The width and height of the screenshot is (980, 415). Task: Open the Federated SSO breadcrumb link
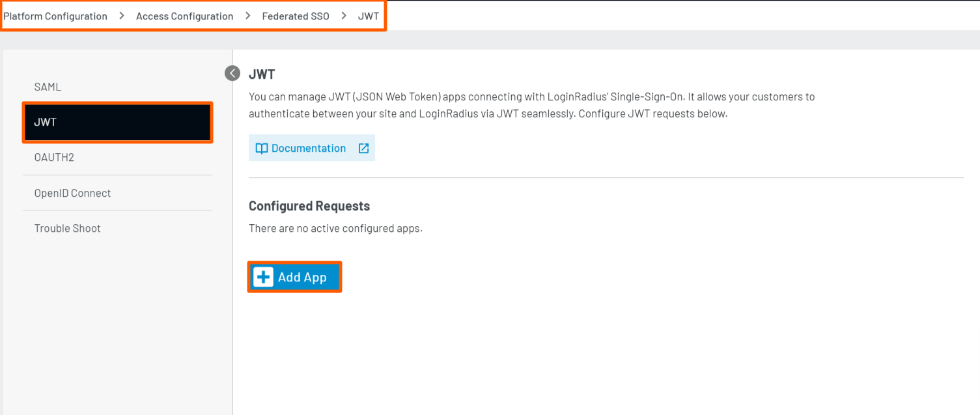click(296, 16)
